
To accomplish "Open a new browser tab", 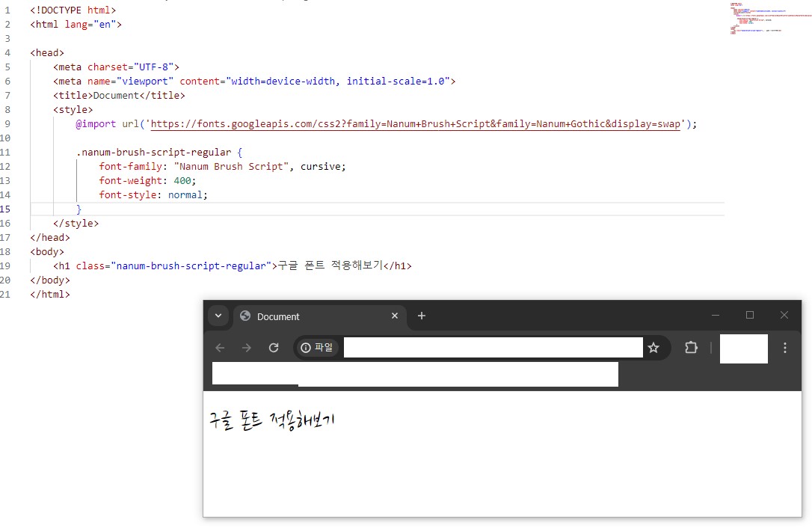I will point(422,316).
